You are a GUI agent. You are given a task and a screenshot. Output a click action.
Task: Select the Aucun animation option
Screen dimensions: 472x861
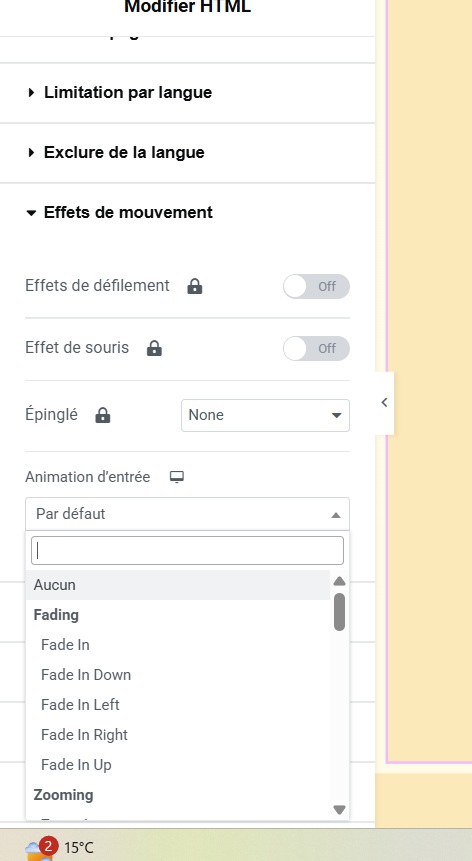tap(178, 585)
